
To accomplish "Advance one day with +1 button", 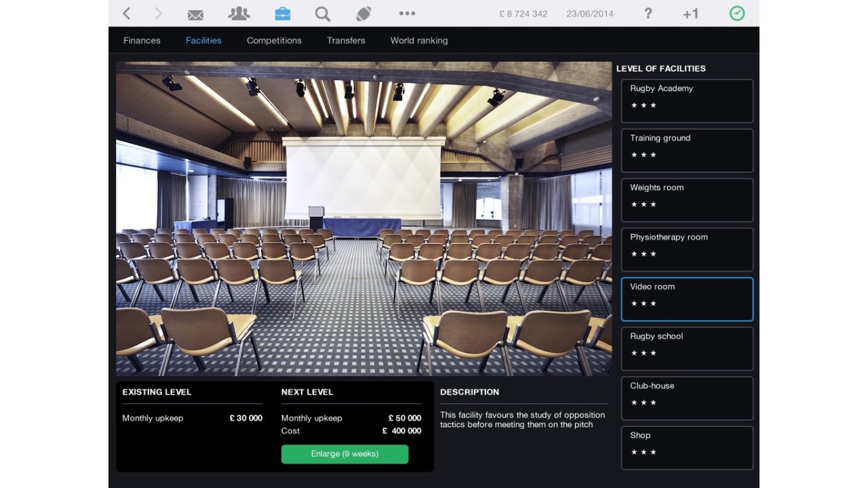I will tap(690, 14).
